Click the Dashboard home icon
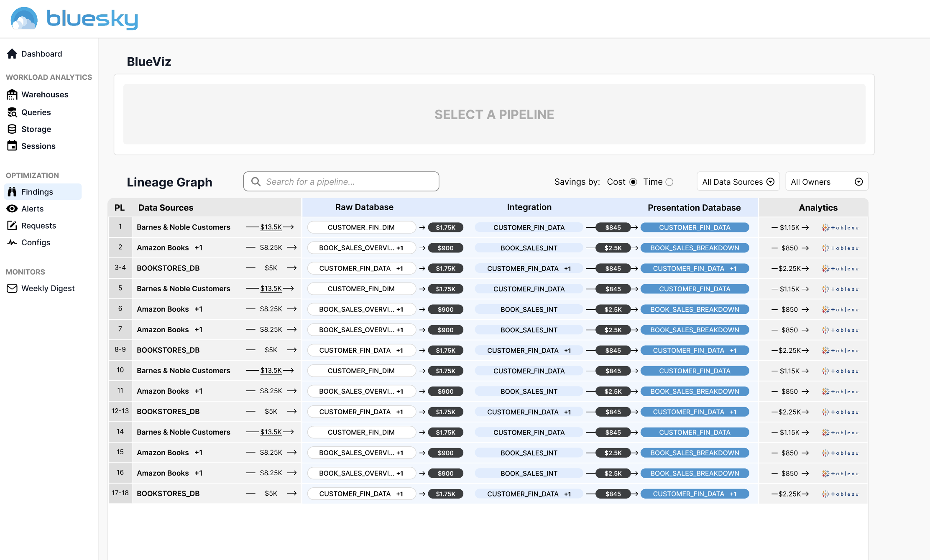930x560 pixels. [12, 54]
